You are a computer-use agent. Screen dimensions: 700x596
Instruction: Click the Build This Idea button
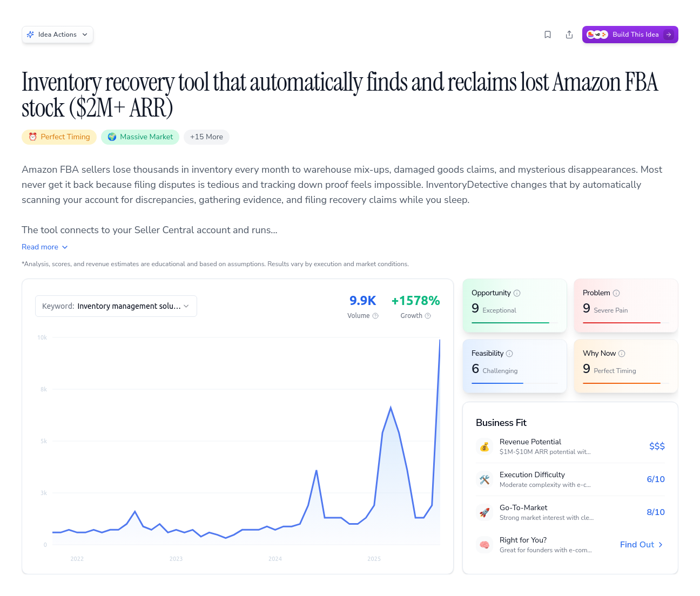tap(630, 34)
